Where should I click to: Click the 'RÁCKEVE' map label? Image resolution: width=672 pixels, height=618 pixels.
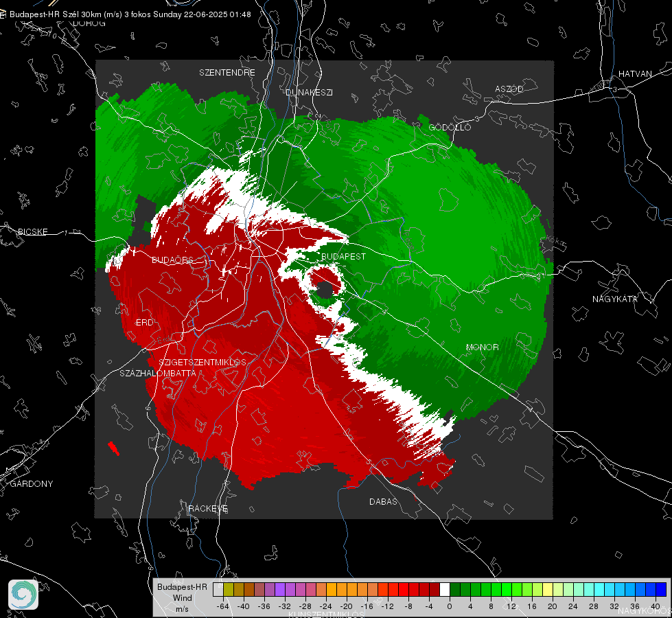pyautogui.click(x=208, y=509)
